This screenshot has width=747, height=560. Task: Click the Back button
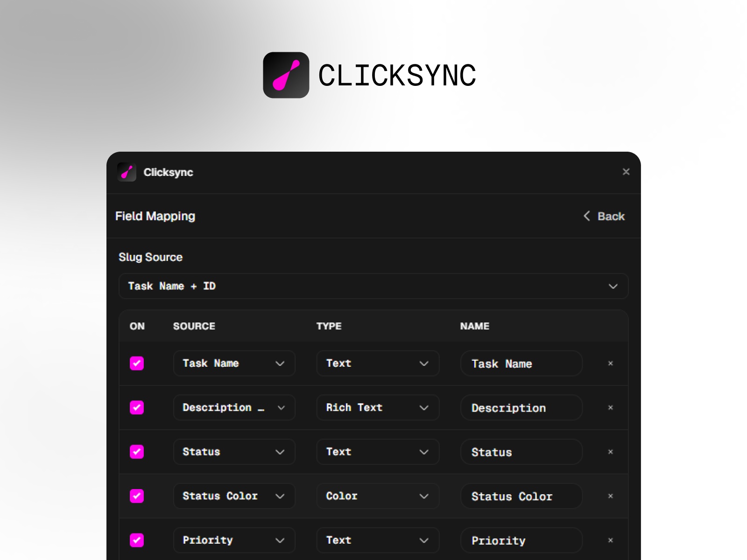click(611, 216)
